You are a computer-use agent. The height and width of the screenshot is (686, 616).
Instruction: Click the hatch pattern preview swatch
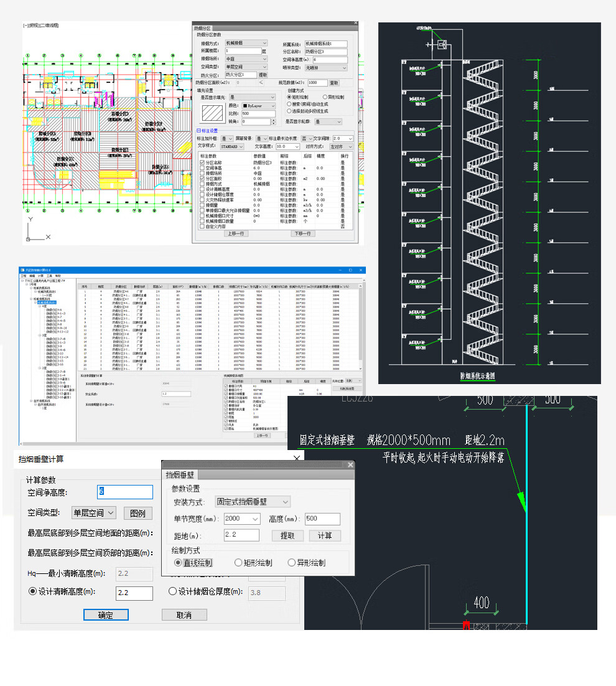click(213, 113)
